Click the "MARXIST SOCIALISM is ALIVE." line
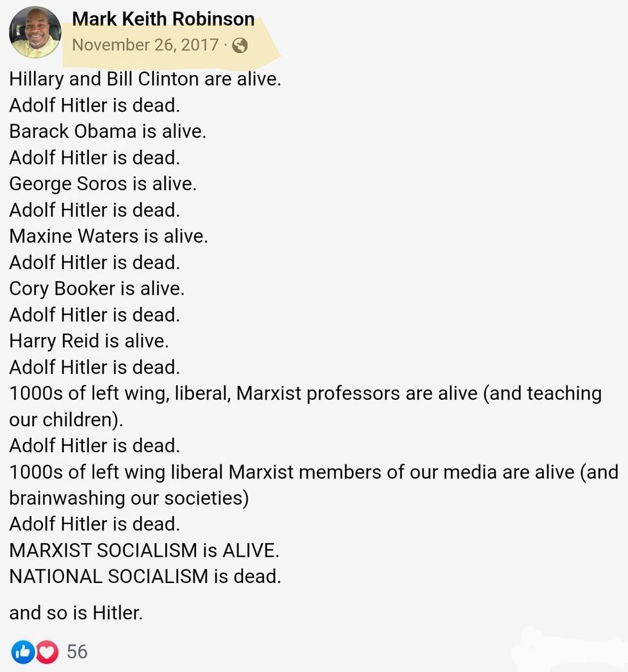 [144, 550]
